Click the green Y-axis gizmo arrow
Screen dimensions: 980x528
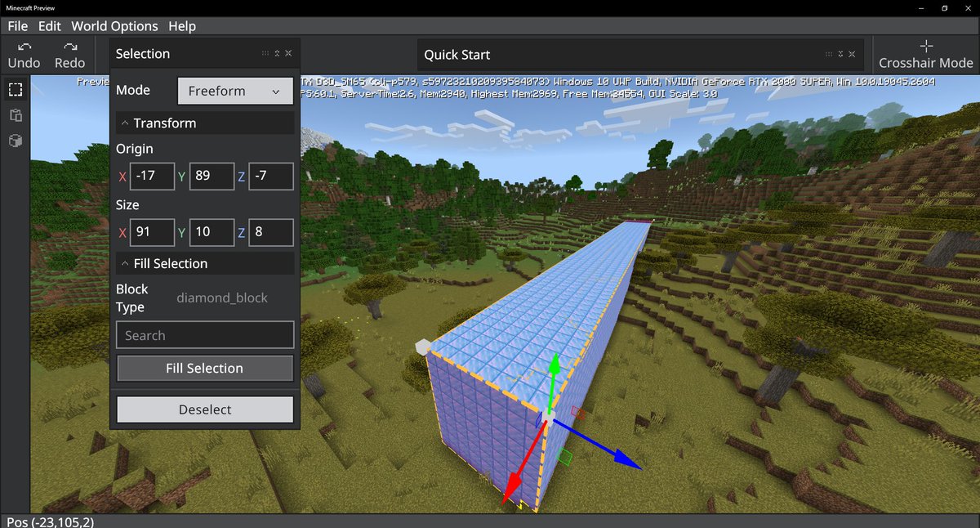coord(554,365)
